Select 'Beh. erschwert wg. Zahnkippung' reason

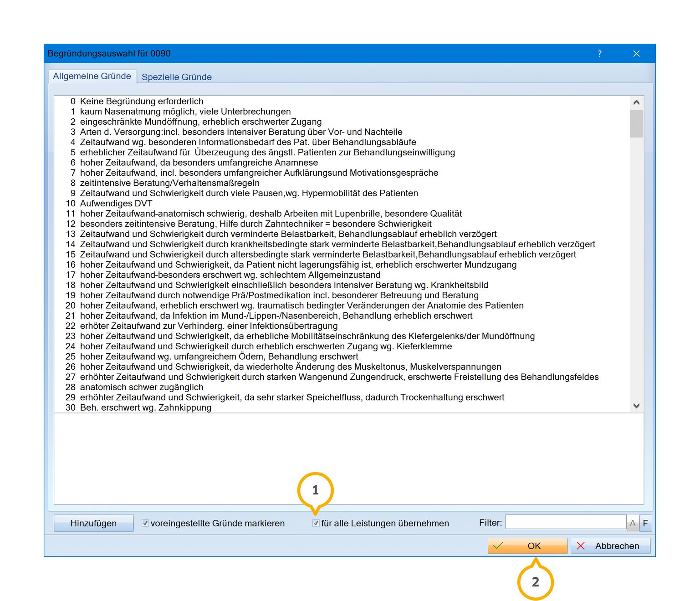[x=342, y=407]
